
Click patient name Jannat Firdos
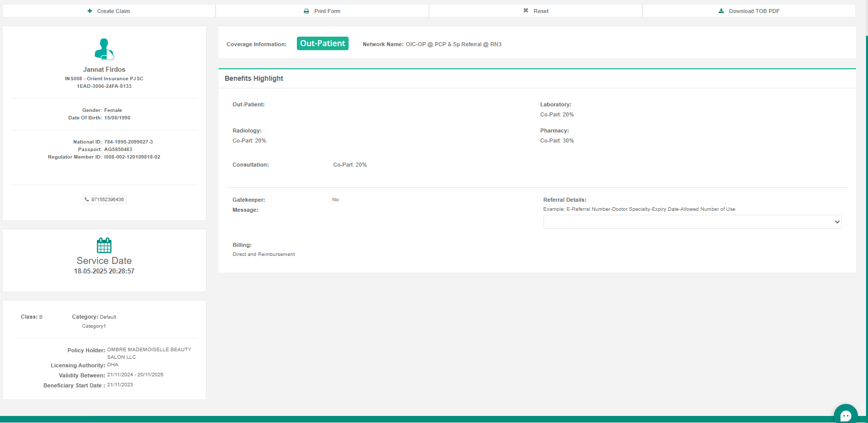point(104,70)
